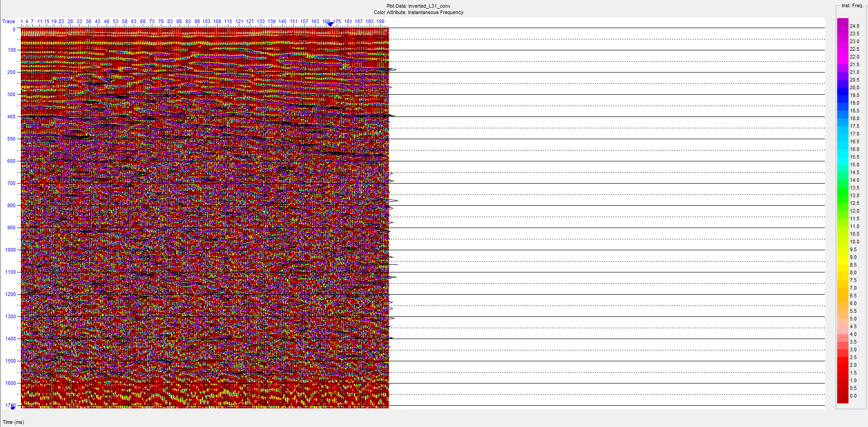
Task: Click the Plot Data inverted_L31_conv title
Action: pyautogui.click(x=418, y=6)
